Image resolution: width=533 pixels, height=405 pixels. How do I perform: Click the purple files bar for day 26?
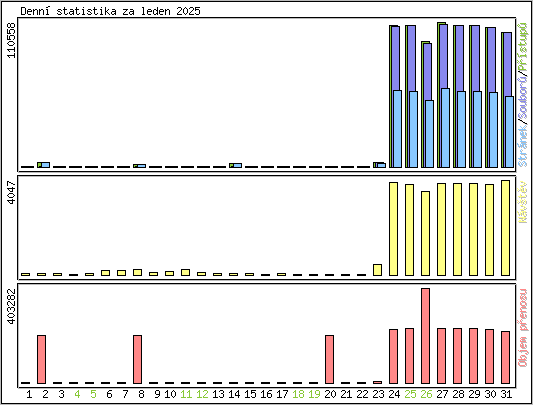tap(427, 71)
